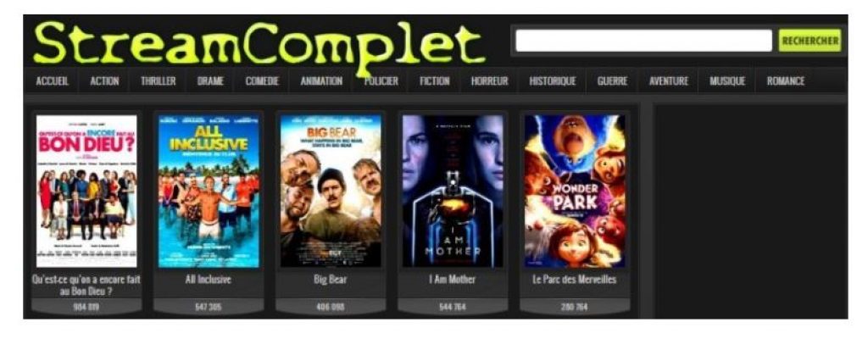Select the COMEDIE category
Screen dimensions: 868x350
point(263,81)
